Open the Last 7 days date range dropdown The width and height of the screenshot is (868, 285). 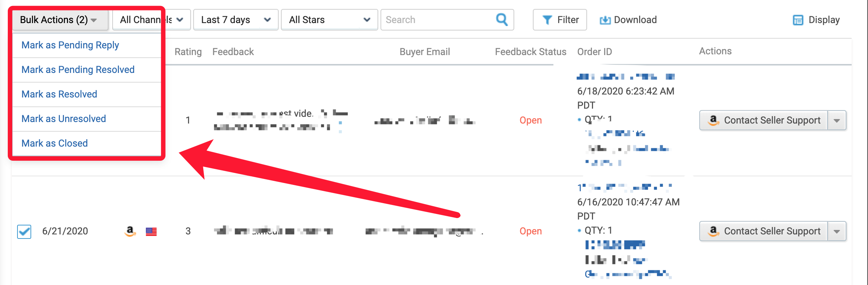[x=236, y=20]
